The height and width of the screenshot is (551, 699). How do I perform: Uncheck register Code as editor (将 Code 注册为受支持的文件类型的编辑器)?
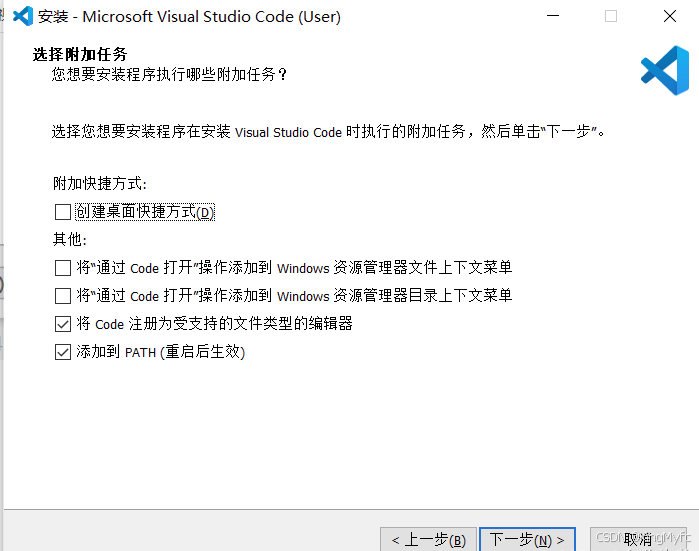tap(63, 324)
